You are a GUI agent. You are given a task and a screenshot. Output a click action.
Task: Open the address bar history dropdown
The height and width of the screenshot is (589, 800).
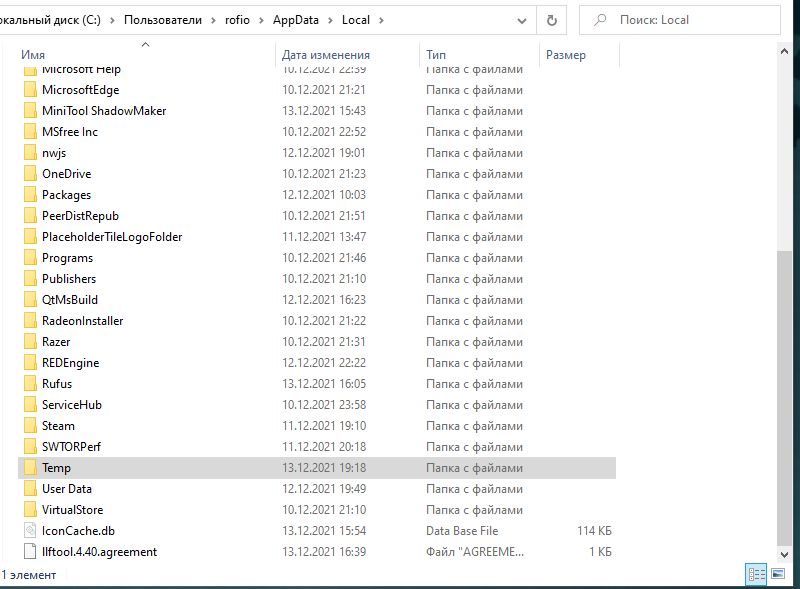[x=521, y=20]
